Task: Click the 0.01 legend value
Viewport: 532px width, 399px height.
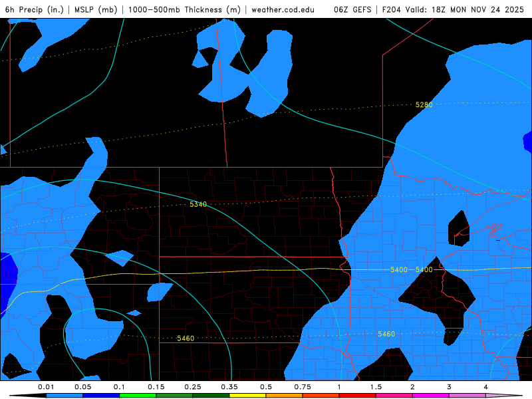Action: coord(46,387)
